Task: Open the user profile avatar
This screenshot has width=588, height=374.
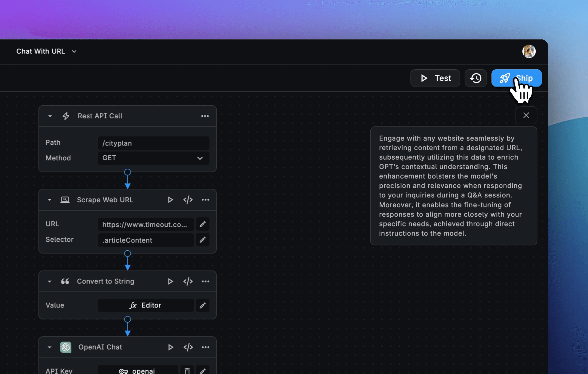Action: (529, 51)
